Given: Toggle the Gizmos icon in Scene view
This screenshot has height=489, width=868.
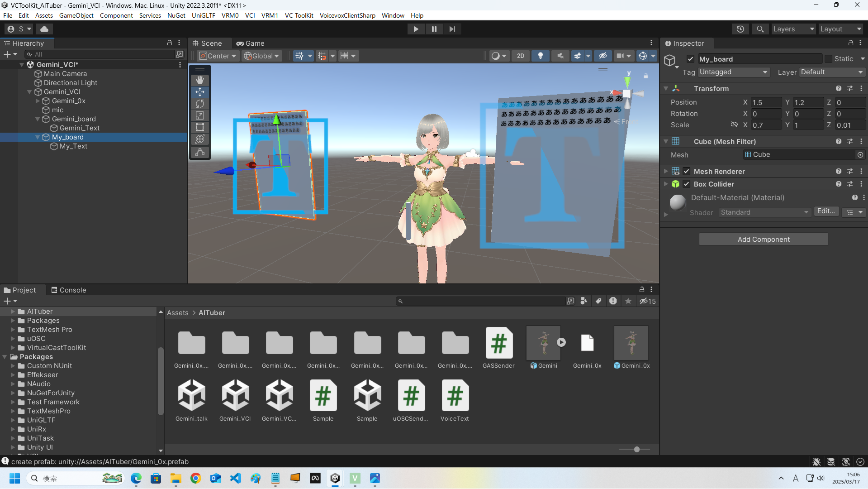Looking at the screenshot, I should tap(643, 56).
